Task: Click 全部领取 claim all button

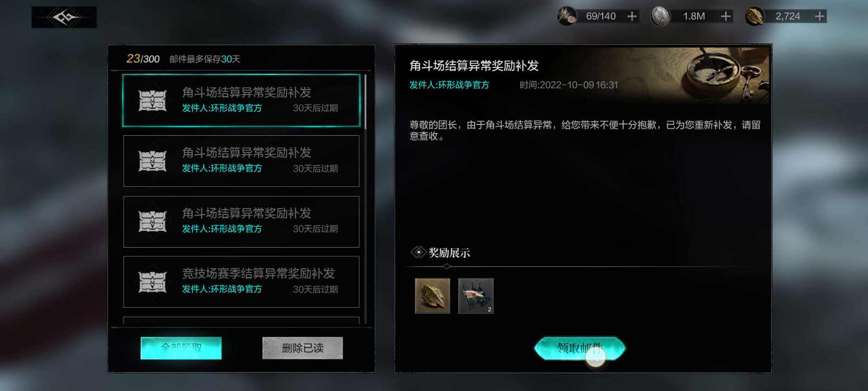Action: 181,348
